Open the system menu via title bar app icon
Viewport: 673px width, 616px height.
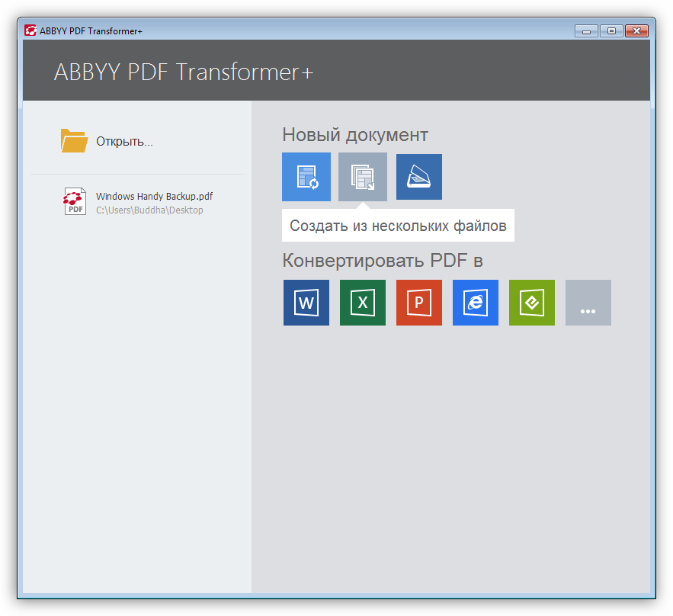(x=30, y=31)
